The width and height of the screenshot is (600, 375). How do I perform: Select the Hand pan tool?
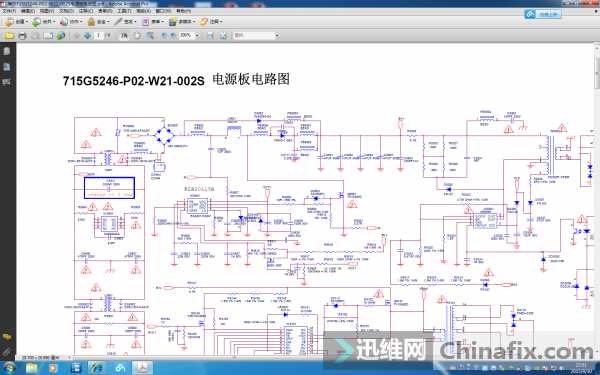pos(137,36)
